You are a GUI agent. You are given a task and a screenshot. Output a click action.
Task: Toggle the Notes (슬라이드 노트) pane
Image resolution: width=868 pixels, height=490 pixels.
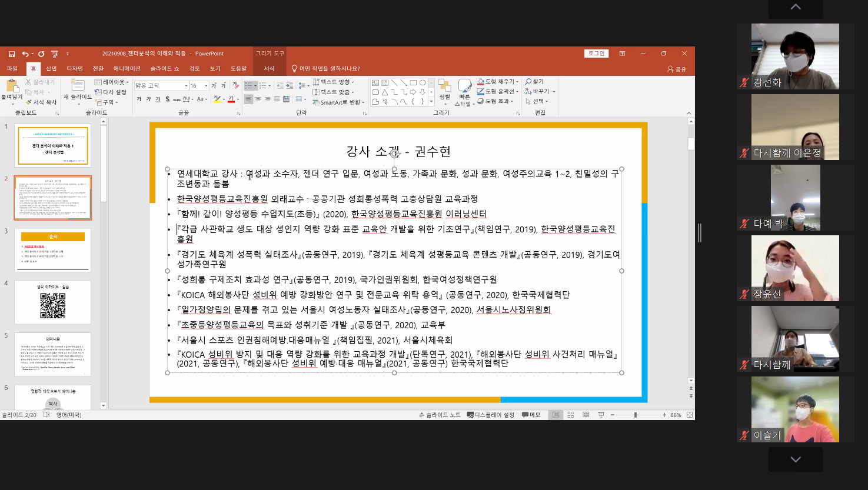[x=440, y=415]
